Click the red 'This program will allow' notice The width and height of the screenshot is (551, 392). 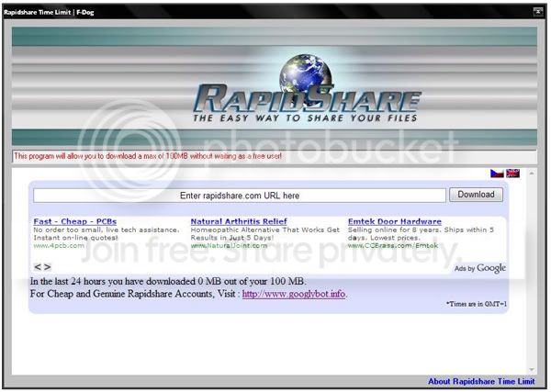[148, 156]
